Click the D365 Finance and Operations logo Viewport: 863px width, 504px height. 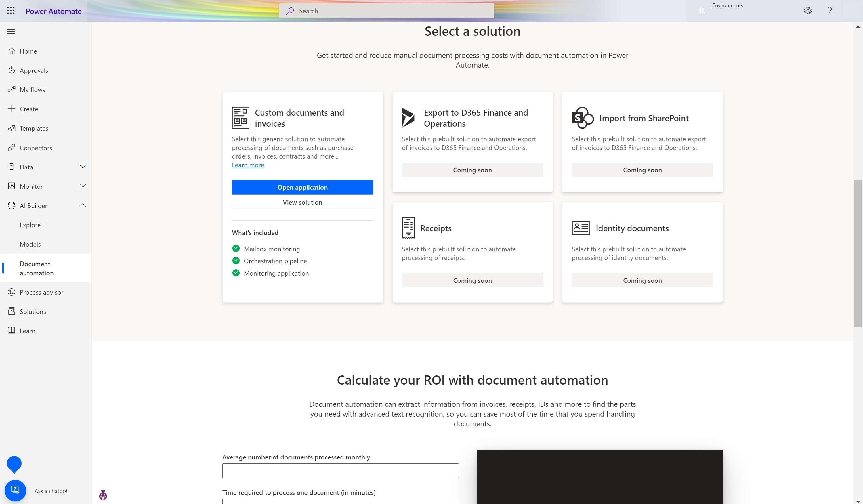coord(408,118)
